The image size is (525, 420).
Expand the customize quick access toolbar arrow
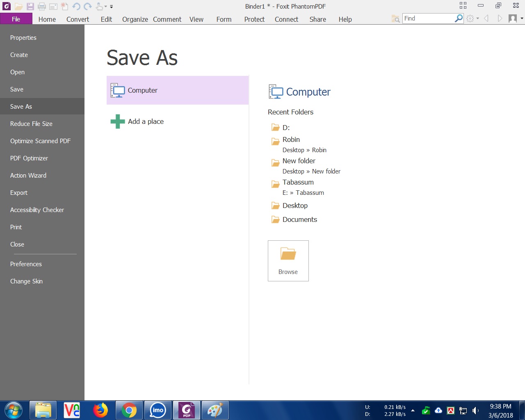click(x=112, y=7)
